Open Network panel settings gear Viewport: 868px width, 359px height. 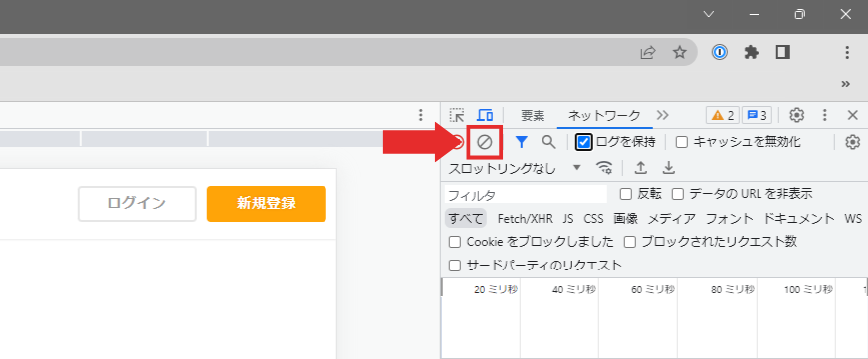click(852, 143)
